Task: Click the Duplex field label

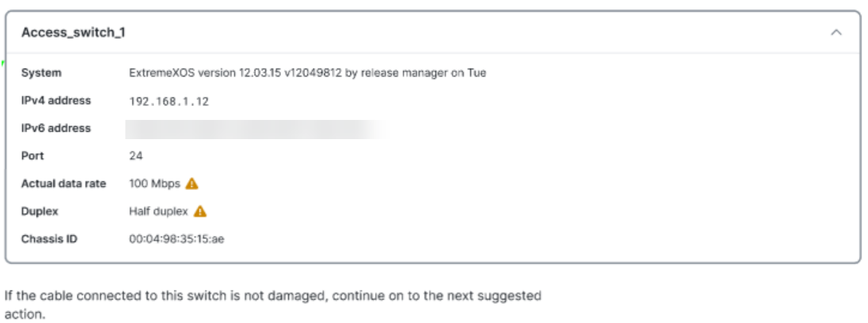Action: (x=39, y=212)
